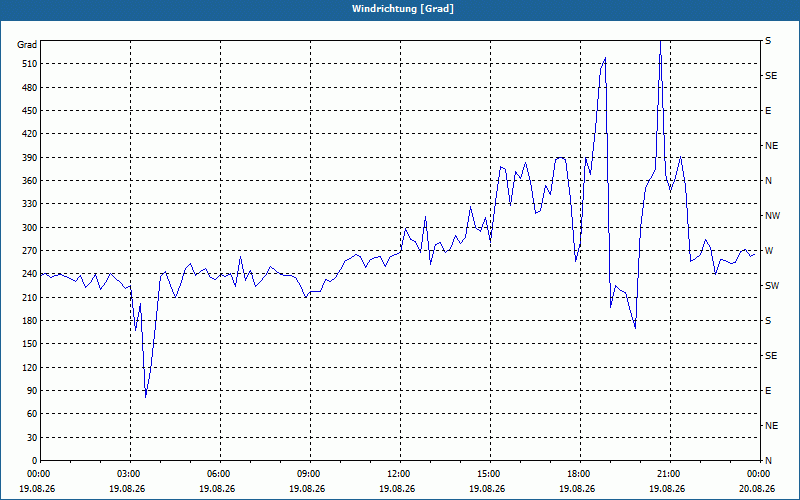Viewport: 800px width, 500px height.
Task: Select the 510 y-axis tick label
Action: (30, 64)
